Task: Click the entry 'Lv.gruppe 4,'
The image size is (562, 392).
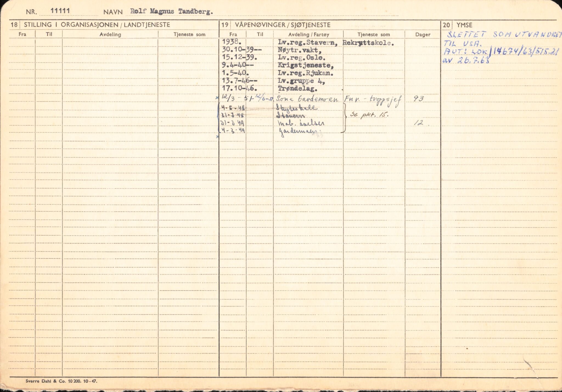Action: 302,82
